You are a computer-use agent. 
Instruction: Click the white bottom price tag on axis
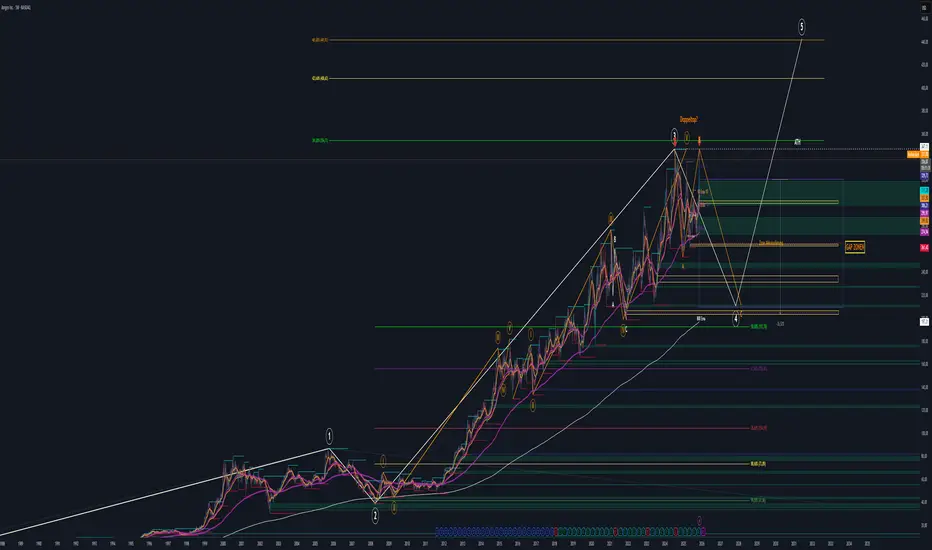pyautogui.click(x=924, y=322)
